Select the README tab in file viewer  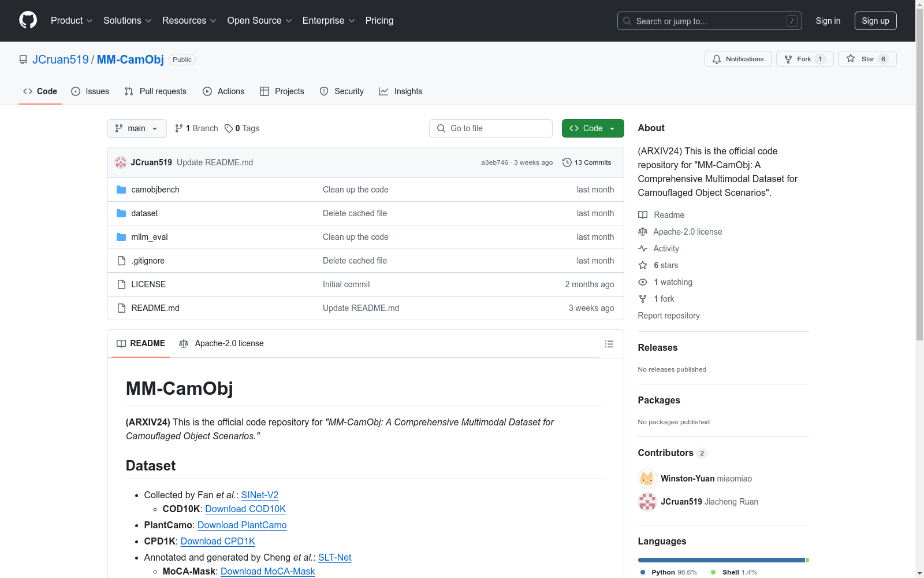coord(141,343)
